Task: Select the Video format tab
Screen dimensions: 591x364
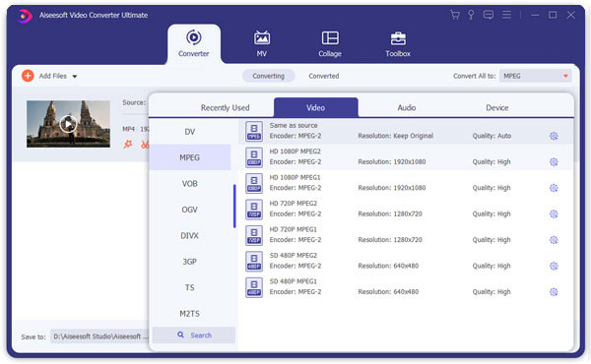Action: pyautogui.click(x=315, y=107)
